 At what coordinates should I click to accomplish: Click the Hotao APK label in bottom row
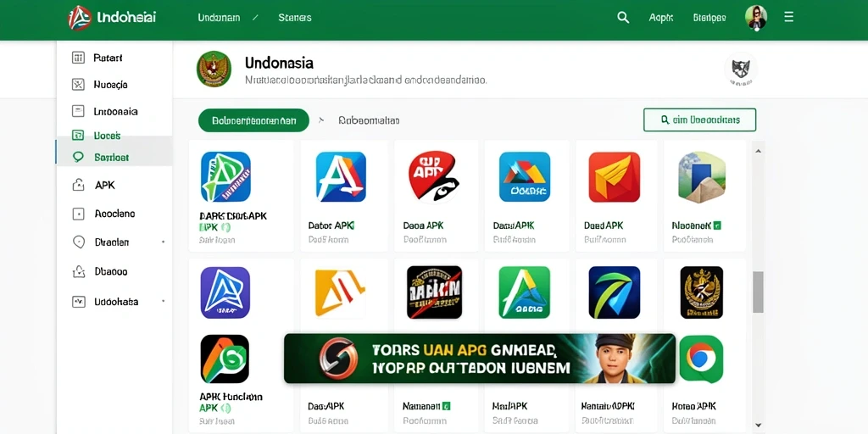pyautogui.click(x=693, y=406)
